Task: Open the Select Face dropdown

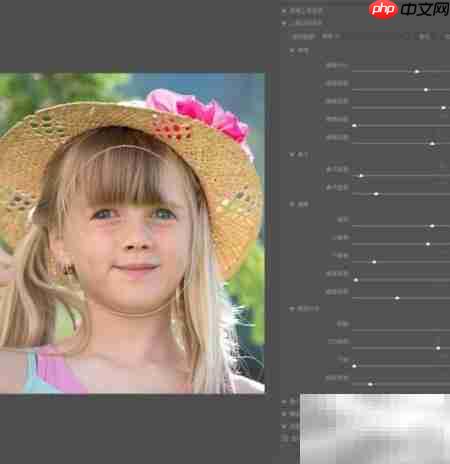Action: pyautogui.click(x=365, y=36)
